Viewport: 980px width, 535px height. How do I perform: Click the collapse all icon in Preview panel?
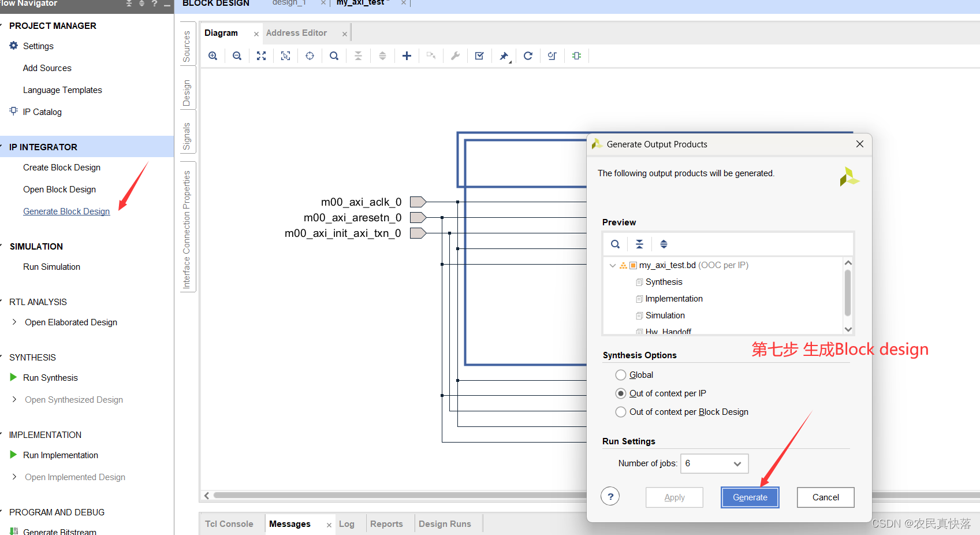(x=639, y=244)
